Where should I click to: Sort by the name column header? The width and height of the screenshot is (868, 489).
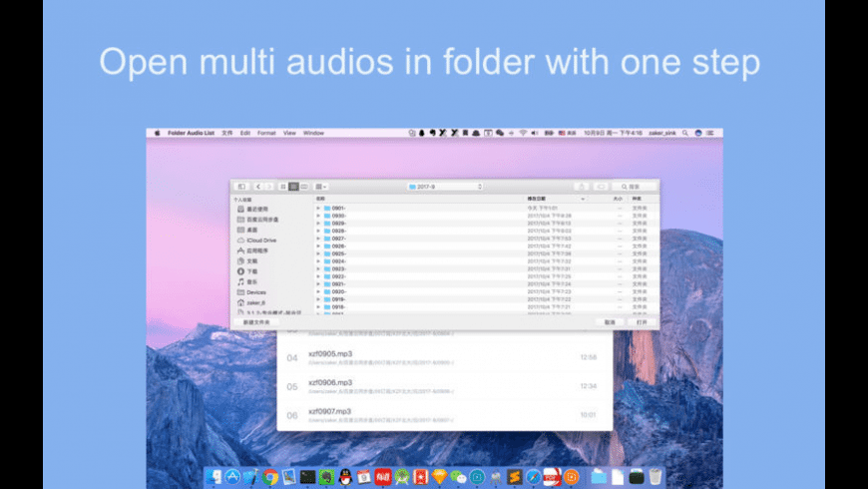pyautogui.click(x=418, y=199)
